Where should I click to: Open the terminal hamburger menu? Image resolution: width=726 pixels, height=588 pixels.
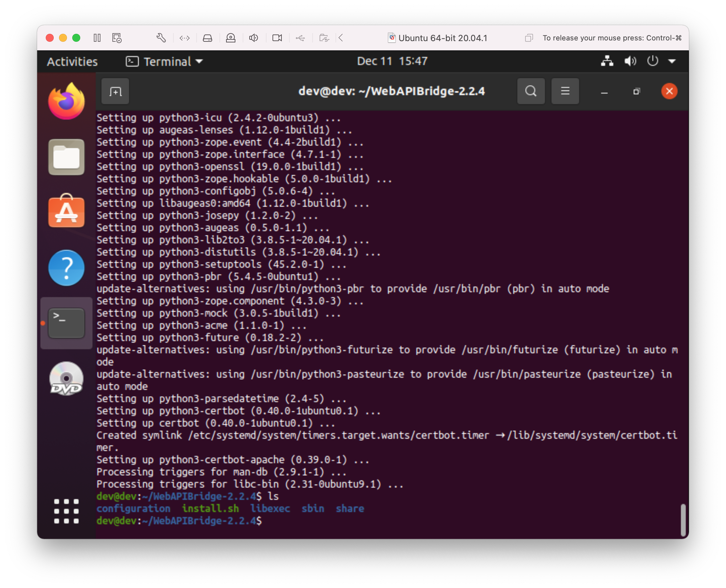(x=565, y=91)
